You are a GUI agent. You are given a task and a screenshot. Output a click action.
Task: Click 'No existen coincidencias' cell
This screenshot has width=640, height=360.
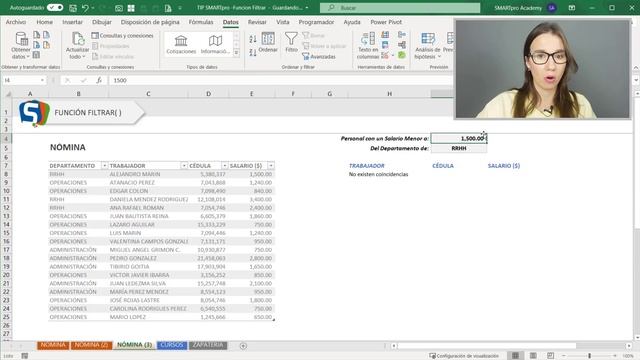tap(378, 174)
